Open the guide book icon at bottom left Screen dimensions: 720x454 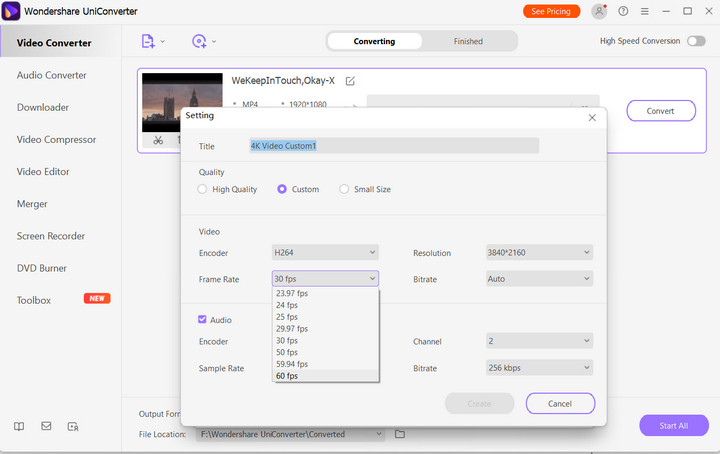[x=19, y=426]
